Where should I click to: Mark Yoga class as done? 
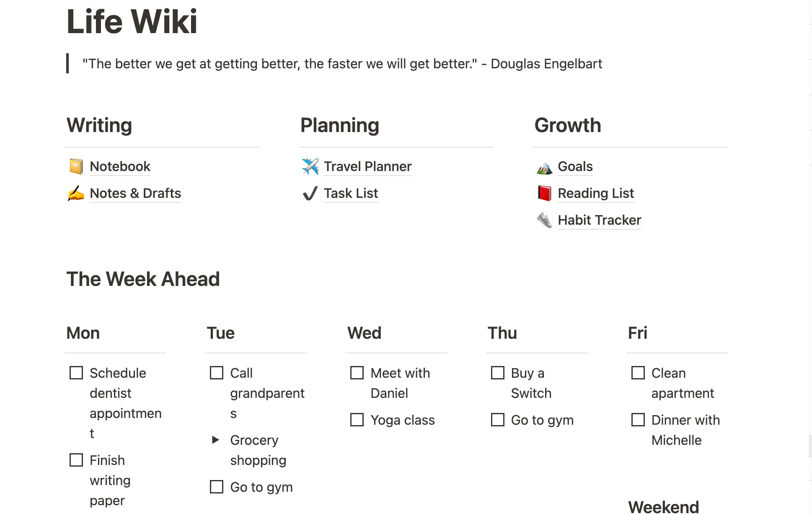pos(357,420)
